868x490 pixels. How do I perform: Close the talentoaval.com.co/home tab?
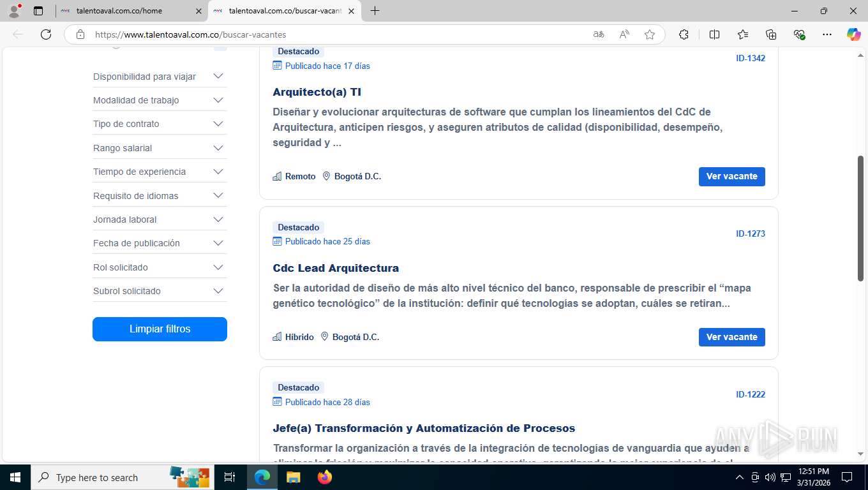click(198, 11)
